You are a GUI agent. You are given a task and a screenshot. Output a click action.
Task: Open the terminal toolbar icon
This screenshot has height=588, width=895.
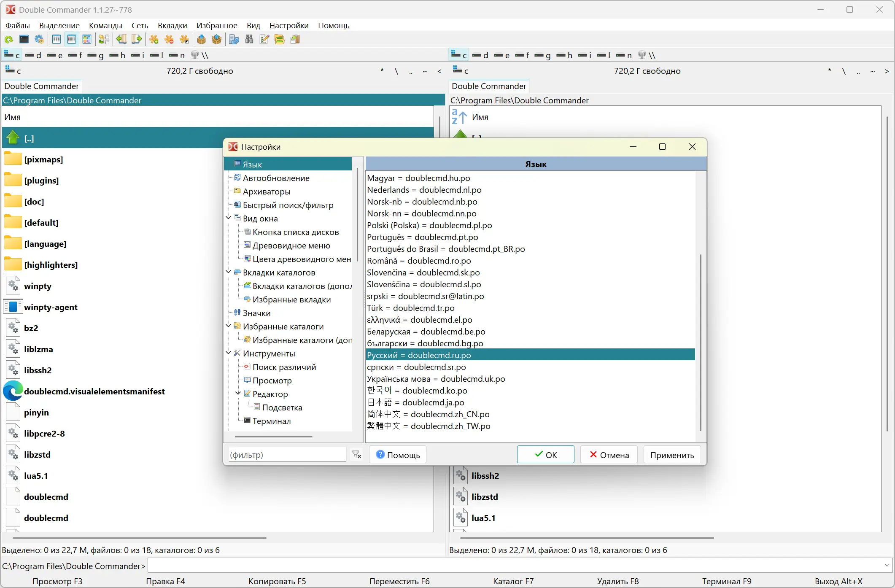(x=24, y=40)
